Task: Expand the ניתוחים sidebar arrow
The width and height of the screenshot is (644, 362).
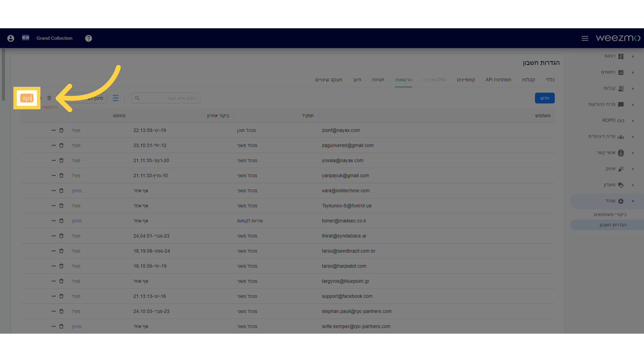Action: pos(633,72)
